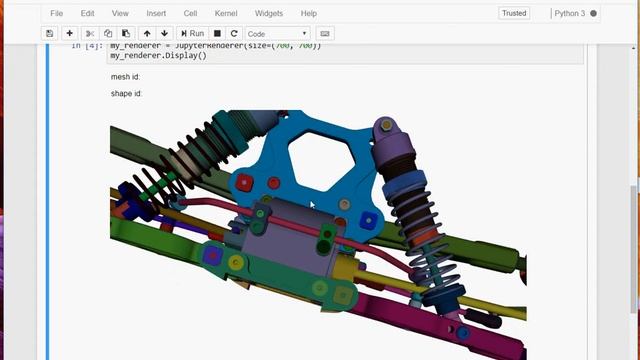Save notebook with the floppy disk icon
This screenshot has height=360, width=640.
tap(49, 33)
